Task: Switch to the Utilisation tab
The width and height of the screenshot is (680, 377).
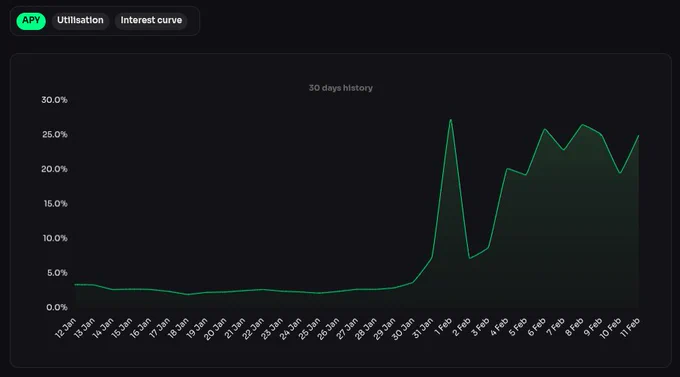Action: [x=80, y=21]
